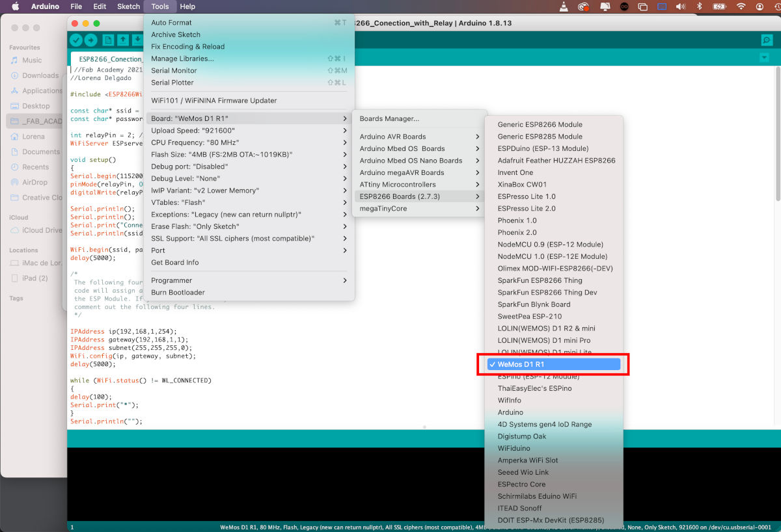Click the VLC cone menu bar icon
781x532 pixels.
click(x=564, y=7)
